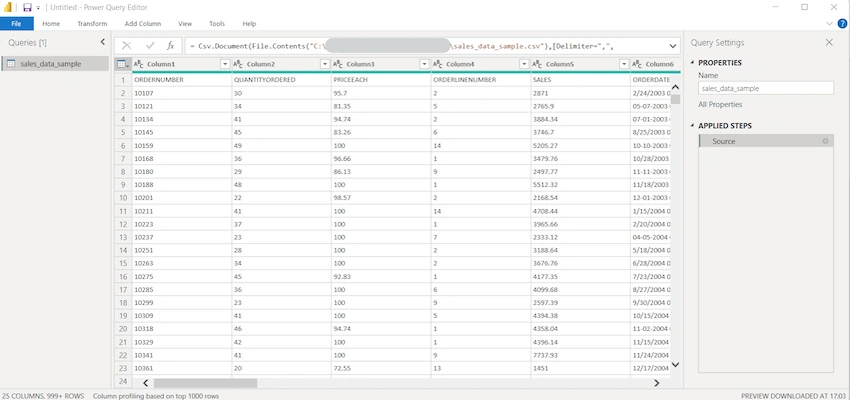Close the Query Settings pane

click(829, 42)
